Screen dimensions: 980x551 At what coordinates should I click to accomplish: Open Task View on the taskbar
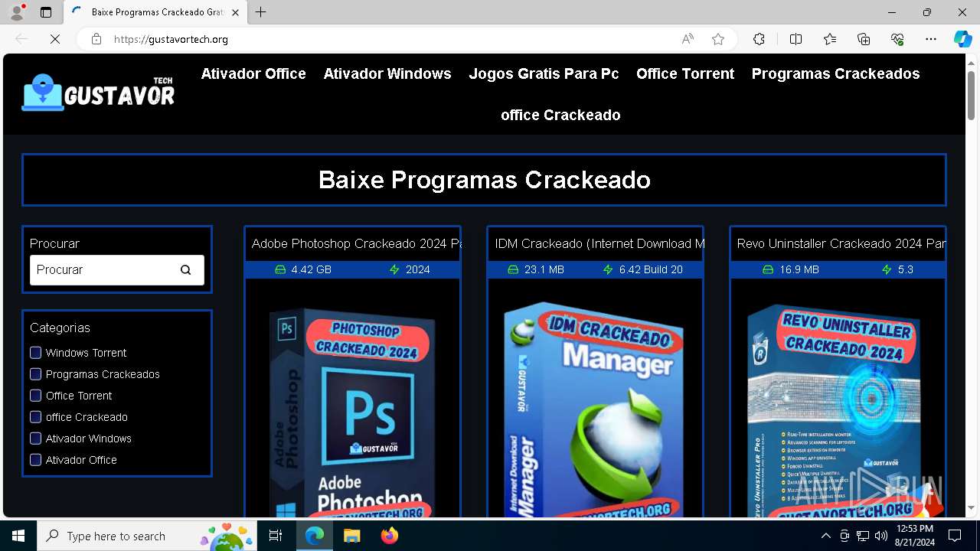(276, 536)
